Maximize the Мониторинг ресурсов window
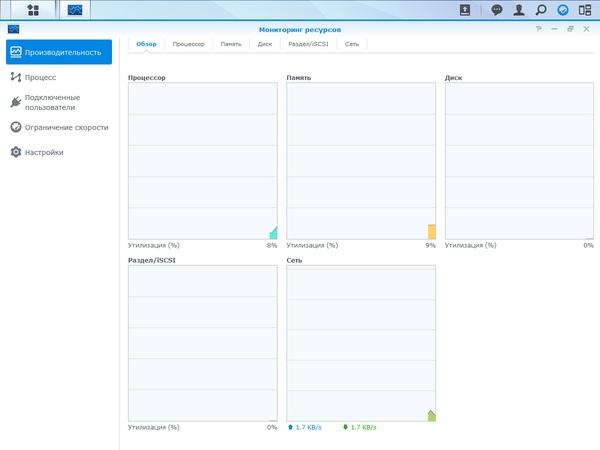 tap(570, 29)
